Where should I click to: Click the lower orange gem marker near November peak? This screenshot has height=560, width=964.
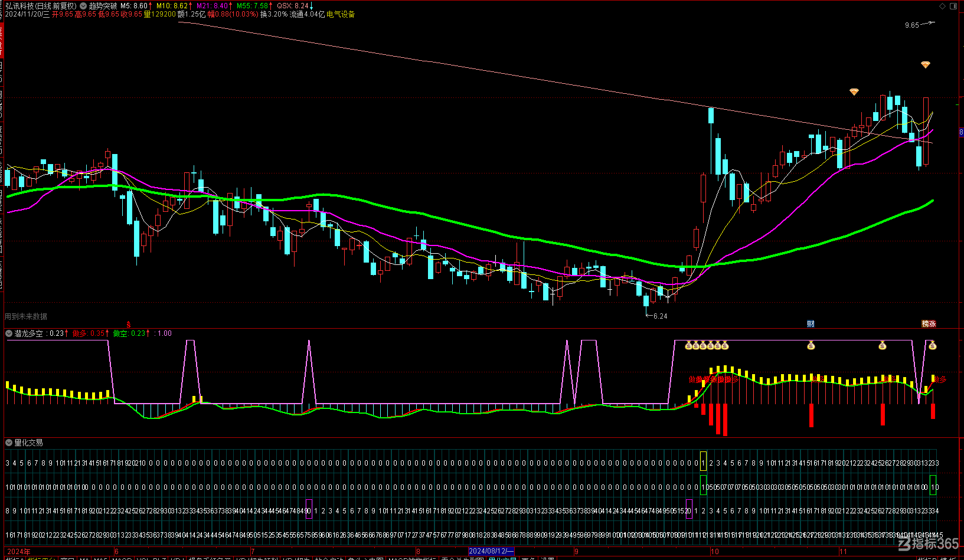pos(854,92)
